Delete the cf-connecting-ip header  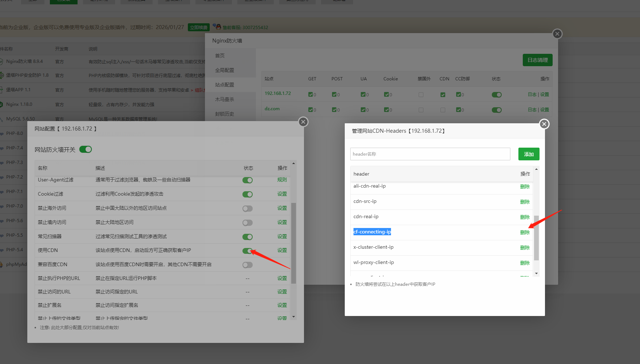525,232
